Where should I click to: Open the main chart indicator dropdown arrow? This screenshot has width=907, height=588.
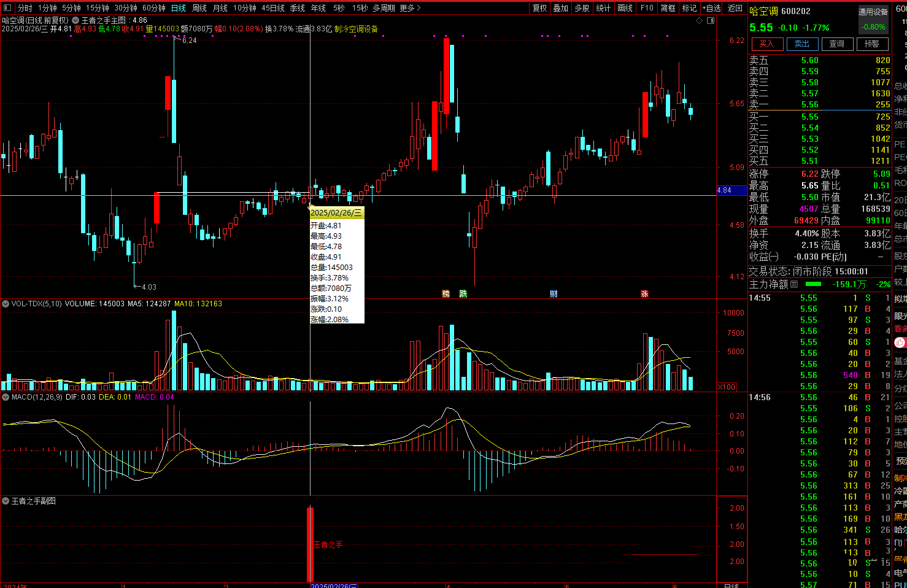(75, 20)
